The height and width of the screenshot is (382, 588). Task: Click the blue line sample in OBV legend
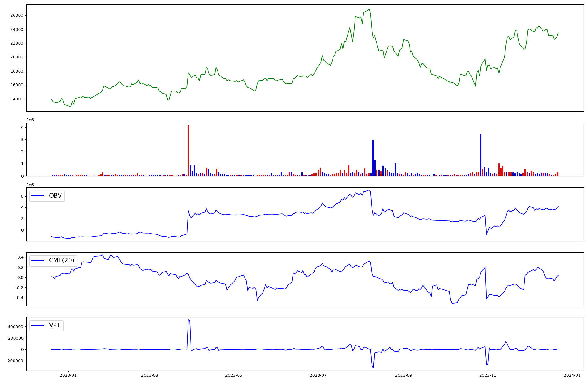(38, 196)
